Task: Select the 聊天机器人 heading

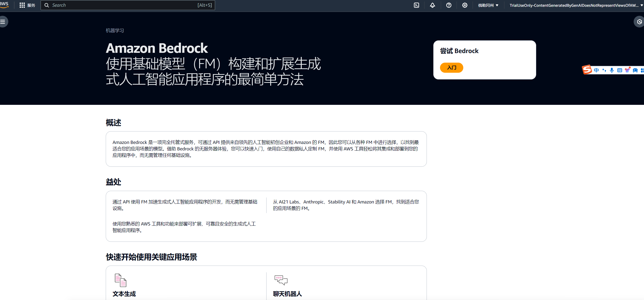Action: (x=287, y=294)
